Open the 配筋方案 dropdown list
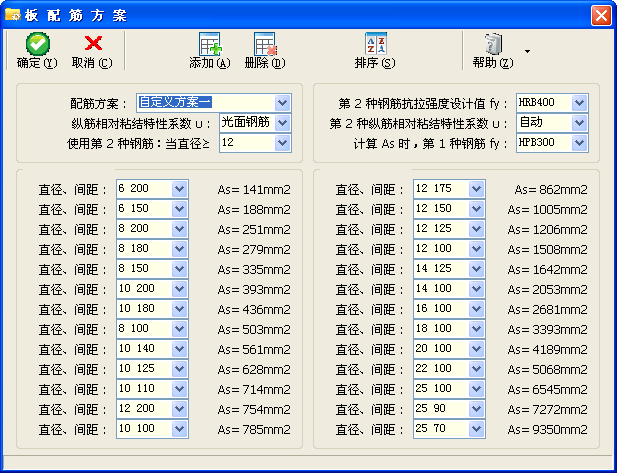 click(x=282, y=102)
